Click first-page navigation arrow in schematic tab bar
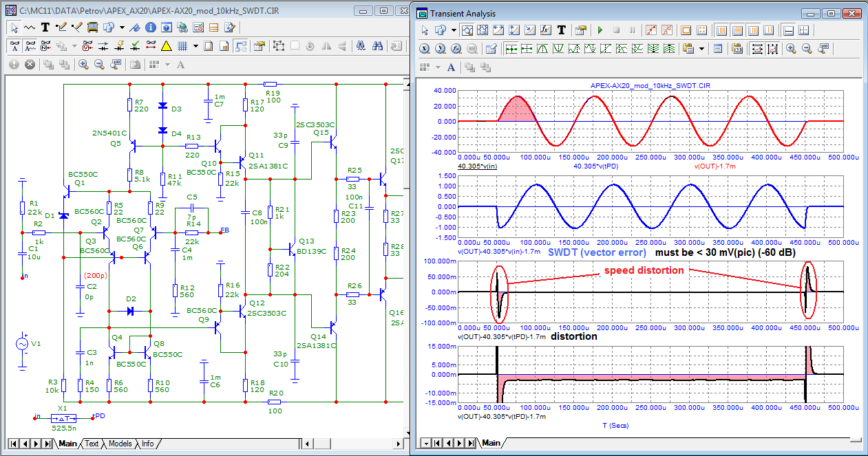This screenshot has width=868, height=456. pyautogui.click(x=14, y=444)
